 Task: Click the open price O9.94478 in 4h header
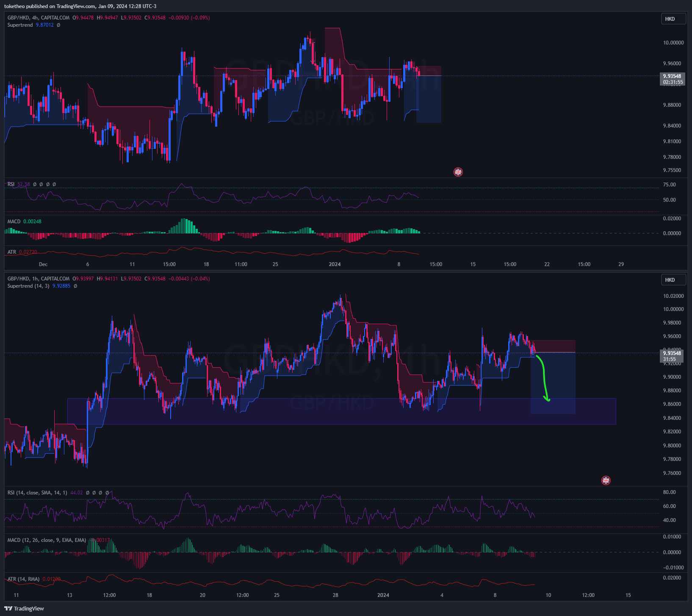83,18
